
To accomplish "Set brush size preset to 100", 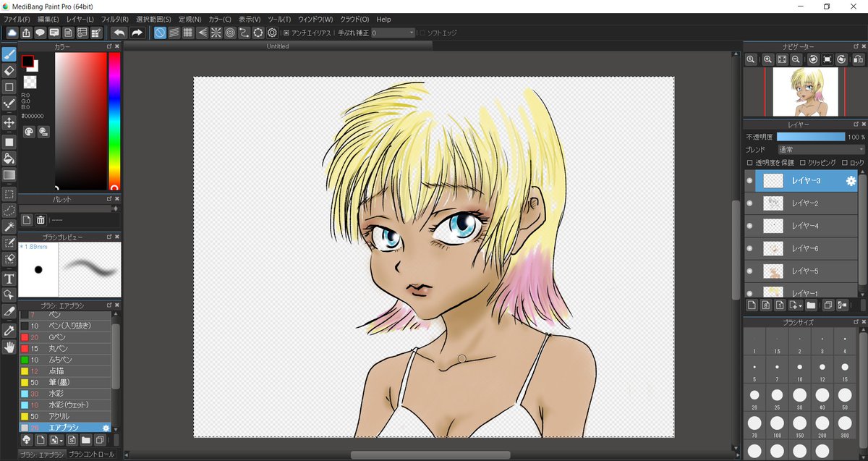I will 777,425.
